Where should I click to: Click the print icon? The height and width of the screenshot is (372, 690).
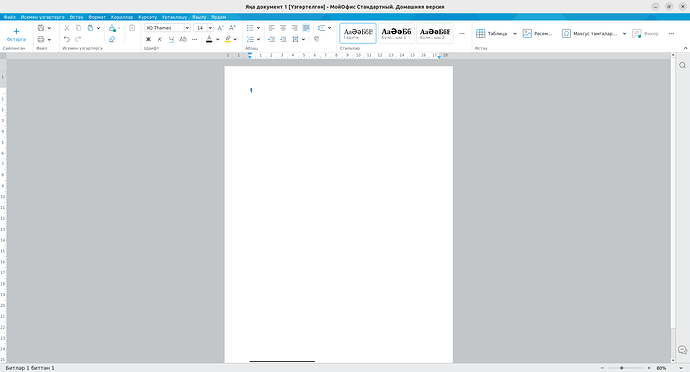(41, 39)
